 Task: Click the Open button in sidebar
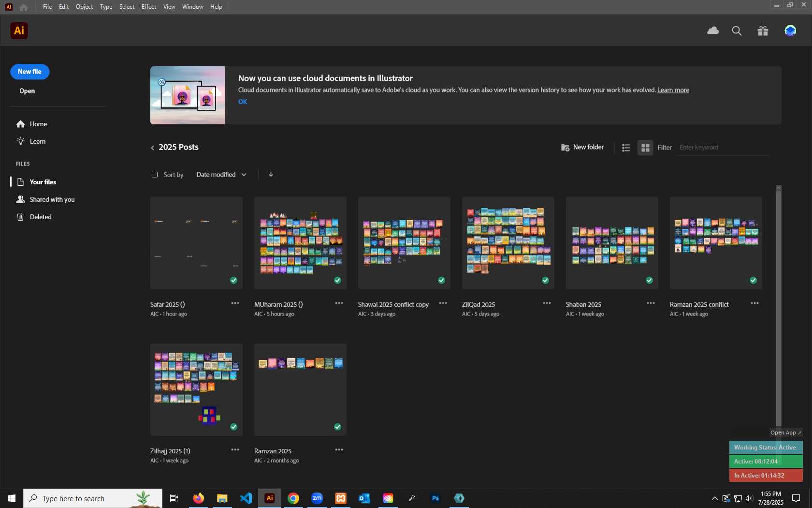(27, 91)
